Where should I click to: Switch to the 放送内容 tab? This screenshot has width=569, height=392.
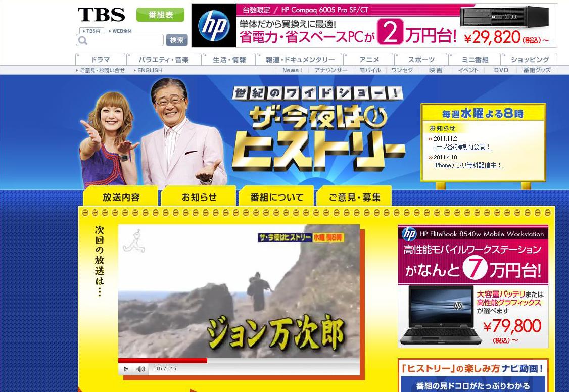[121, 197]
